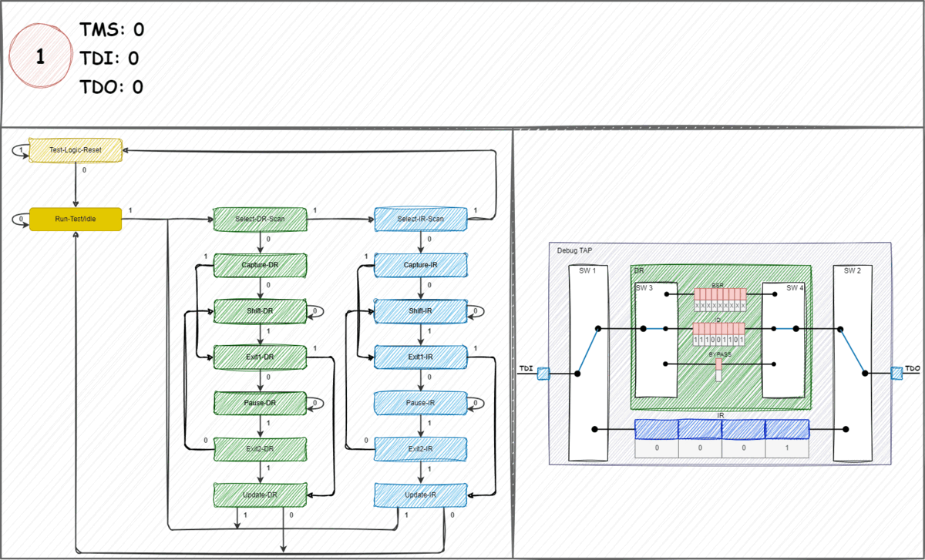Select the Exit1-IR state node
Screen dimensions: 925x560
(x=420, y=357)
